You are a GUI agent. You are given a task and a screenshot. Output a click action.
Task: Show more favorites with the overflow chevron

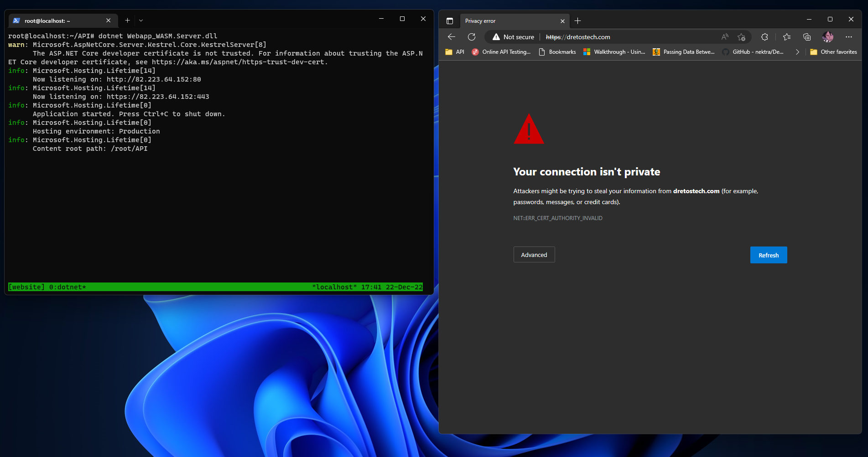(797, 52)
